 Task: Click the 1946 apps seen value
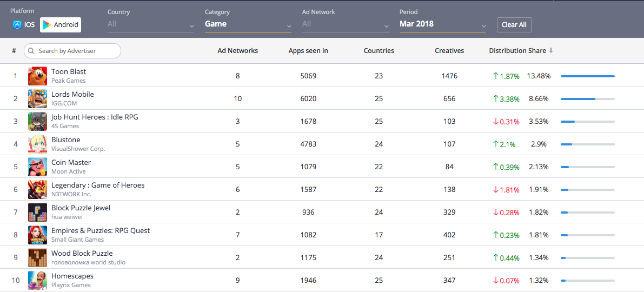click(x=308, y=281)
